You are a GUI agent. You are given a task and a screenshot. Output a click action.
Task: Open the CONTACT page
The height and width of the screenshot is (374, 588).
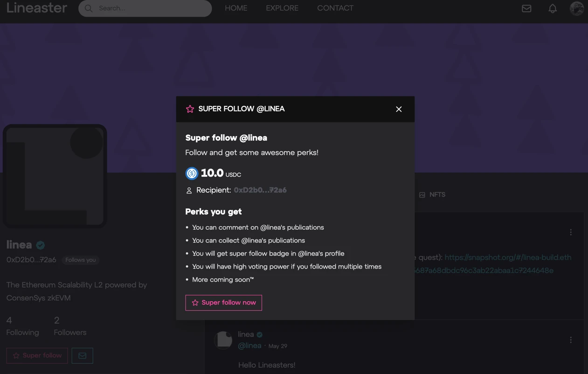point(335,8)
